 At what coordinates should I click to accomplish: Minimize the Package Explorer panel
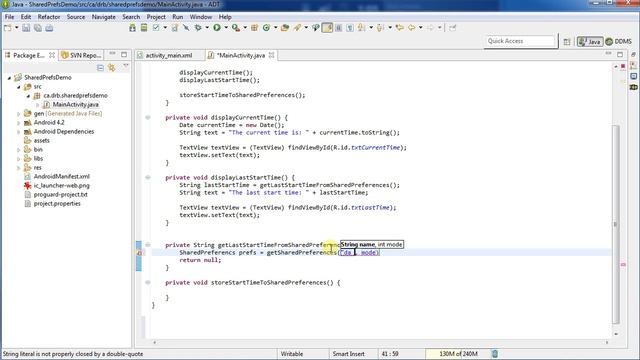[112, 54]
